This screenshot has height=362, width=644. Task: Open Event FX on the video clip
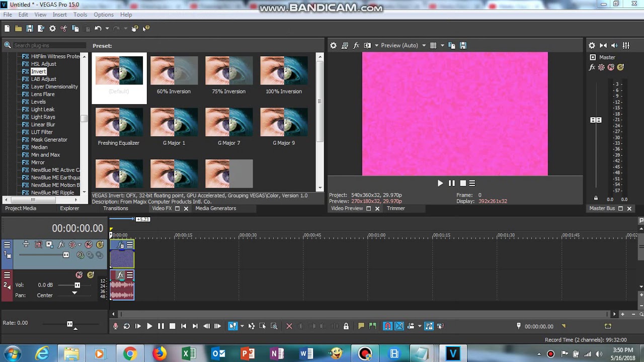pos(121,245)
